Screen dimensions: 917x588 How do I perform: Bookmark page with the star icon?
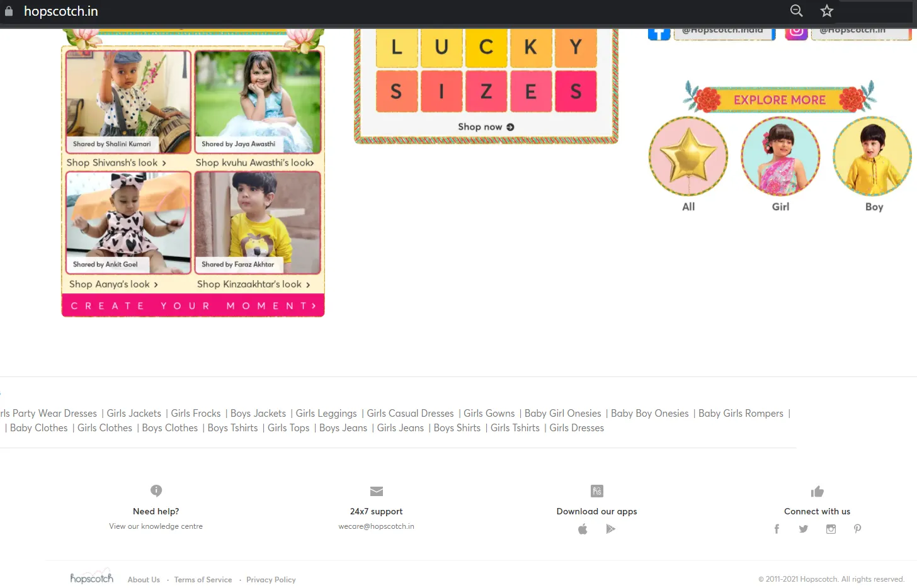[x=827, y=11]
